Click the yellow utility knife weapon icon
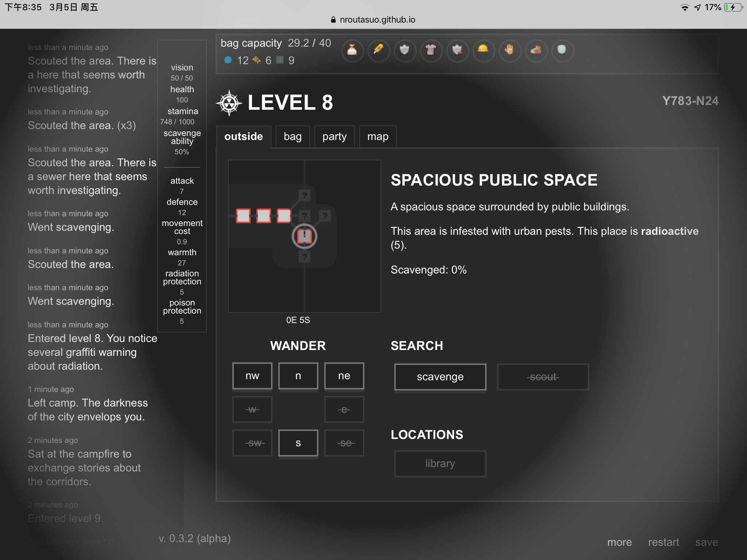Image resolution: width=747 pixels, height=560 pixels. (379, 50)
